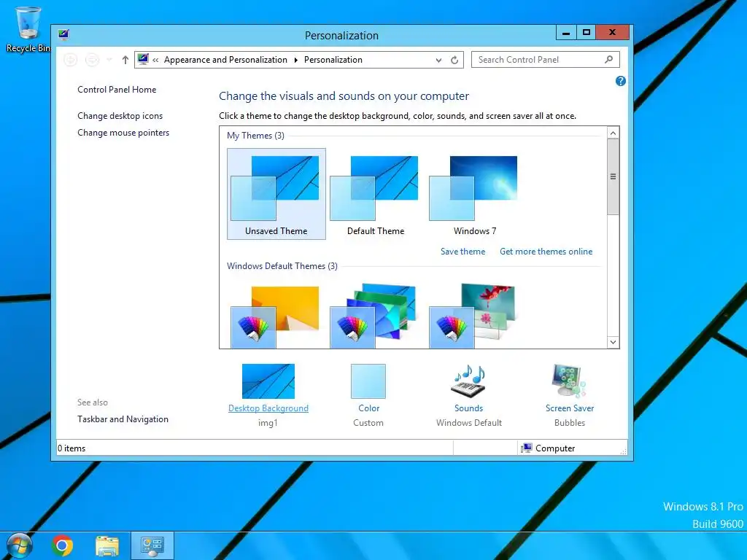Screen dimensions: 747x560
Task: Click Change desktop icons link
Action: [120, 116]
